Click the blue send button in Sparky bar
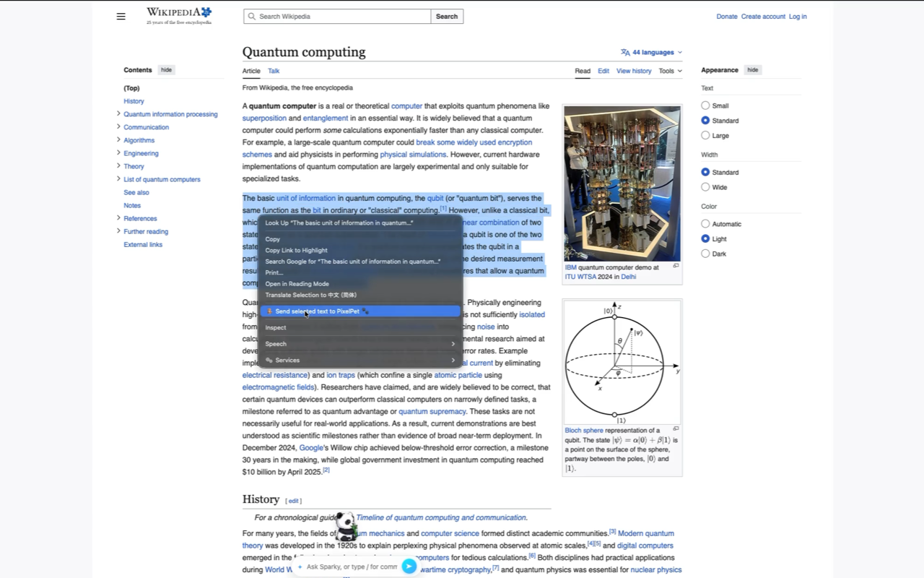924x578 pixels. click(x=409, y=566)
